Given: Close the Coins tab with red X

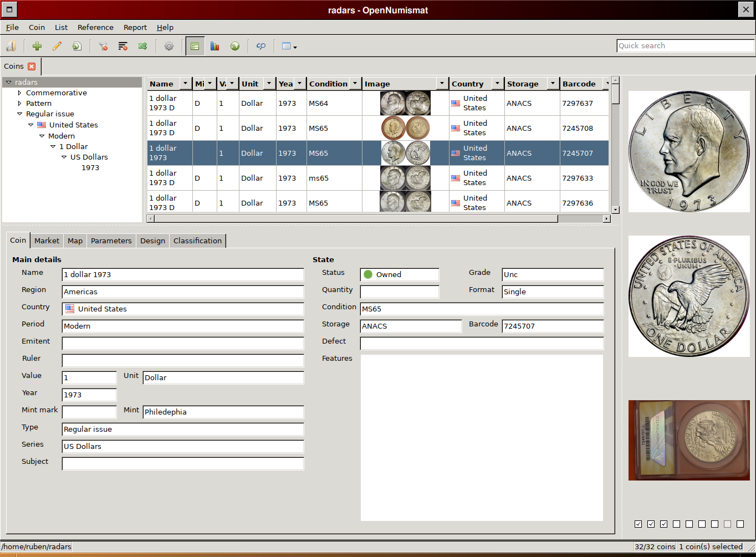Looking at the screenshot, I should click(x=32, y=67).
